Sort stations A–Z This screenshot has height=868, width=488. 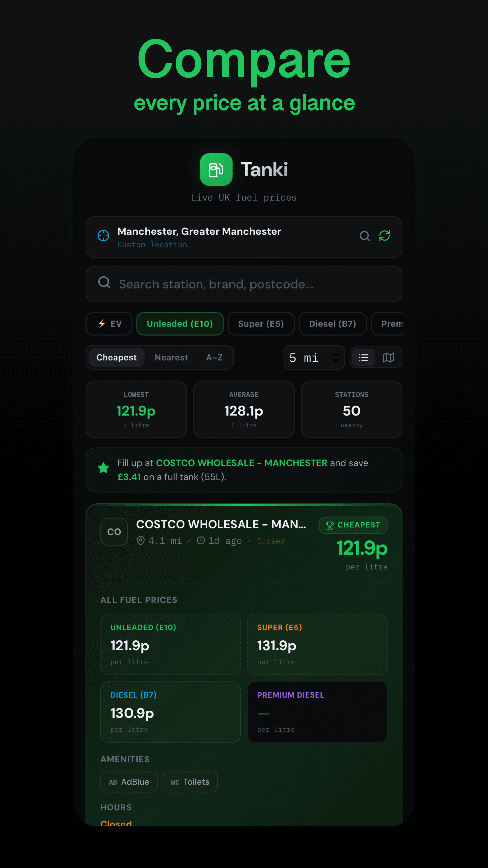(x=215, y=358)
